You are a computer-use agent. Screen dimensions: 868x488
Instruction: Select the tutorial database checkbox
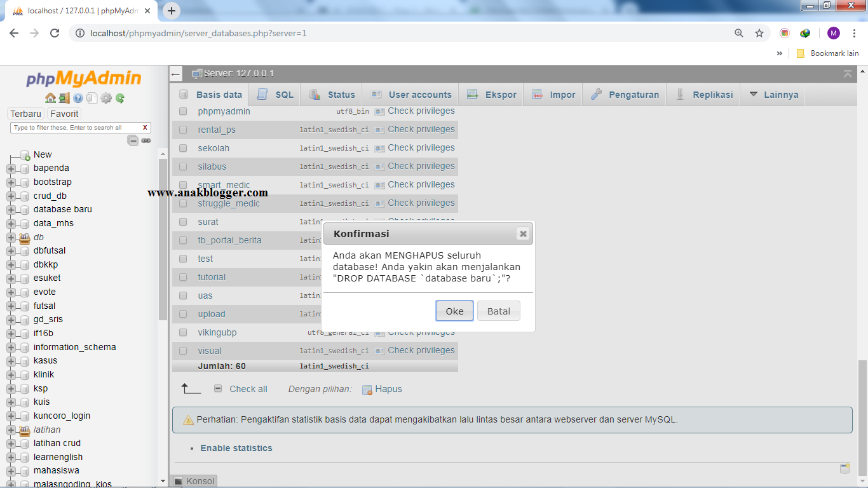click(x=182, y=277)
